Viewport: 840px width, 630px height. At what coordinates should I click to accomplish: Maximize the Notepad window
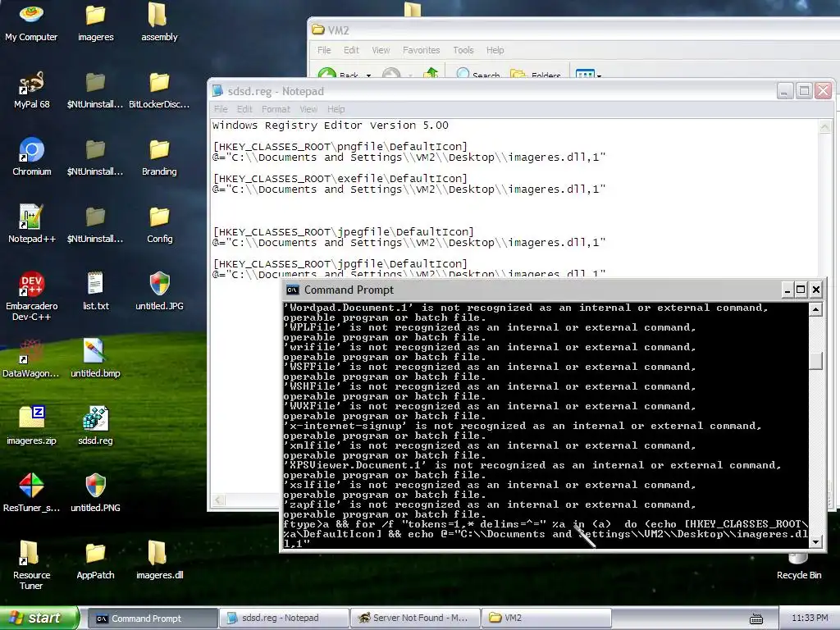[x=804, y=91]
